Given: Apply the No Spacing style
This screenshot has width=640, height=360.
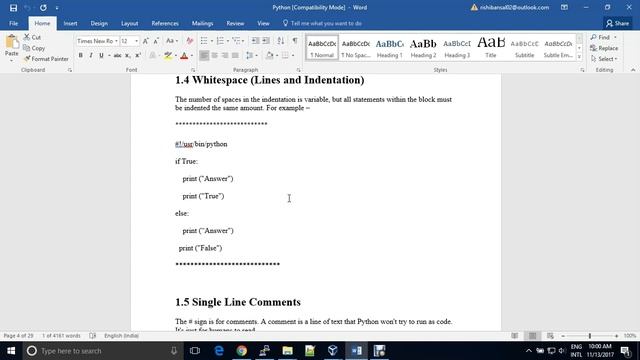Looking at the screenshot, I should (356, 48).
